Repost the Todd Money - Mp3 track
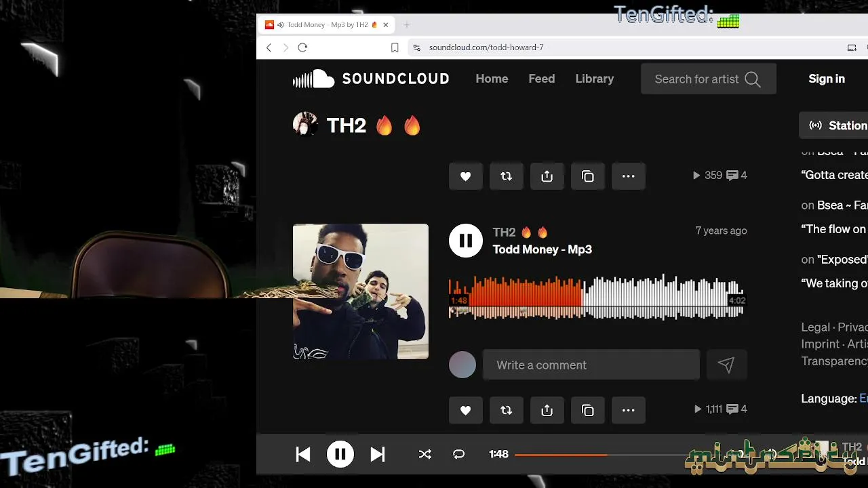Screen dimensions: 868x488 coord(506,410)
